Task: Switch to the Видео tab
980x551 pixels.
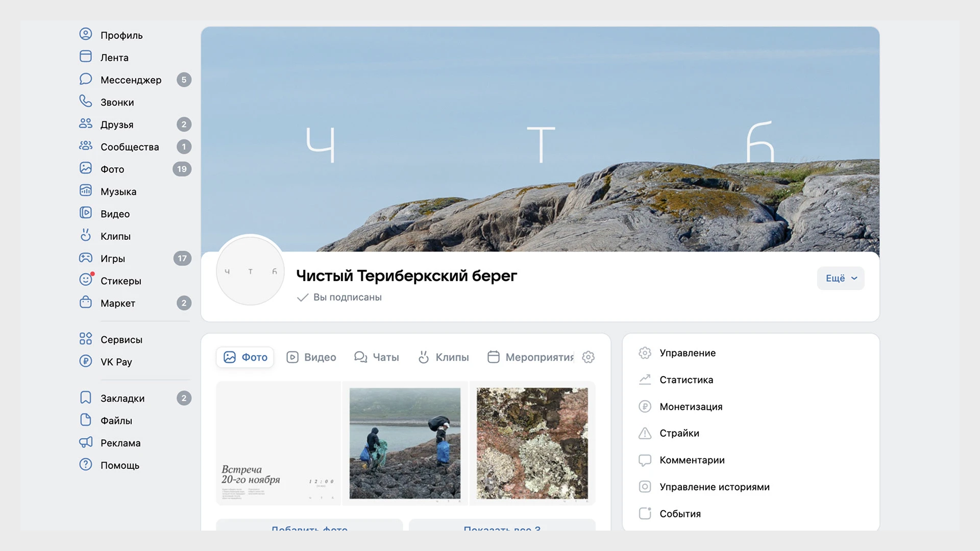Action: pyautogui.click(x=311, y=357)
